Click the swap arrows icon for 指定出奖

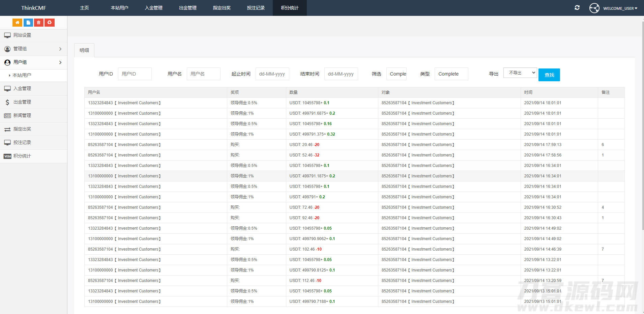(x=7, y=129)
